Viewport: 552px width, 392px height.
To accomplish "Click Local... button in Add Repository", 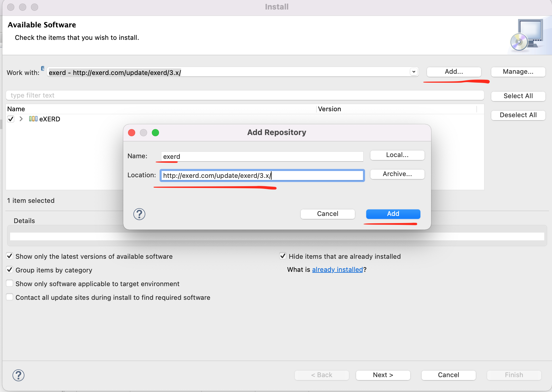I will coord(397,155).
